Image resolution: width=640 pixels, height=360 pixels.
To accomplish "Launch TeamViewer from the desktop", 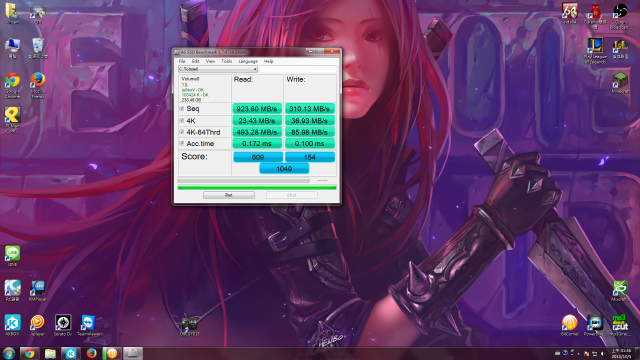I will point(88,326).
